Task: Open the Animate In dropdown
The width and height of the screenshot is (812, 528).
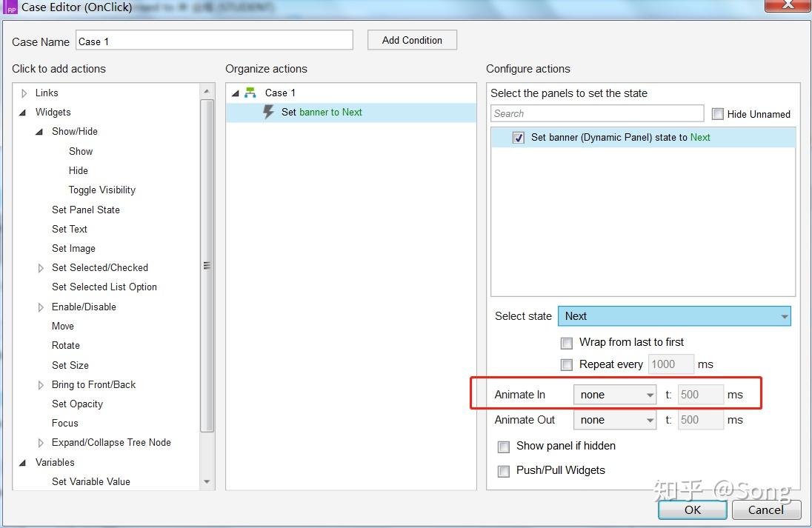Action: pos(615,395)
